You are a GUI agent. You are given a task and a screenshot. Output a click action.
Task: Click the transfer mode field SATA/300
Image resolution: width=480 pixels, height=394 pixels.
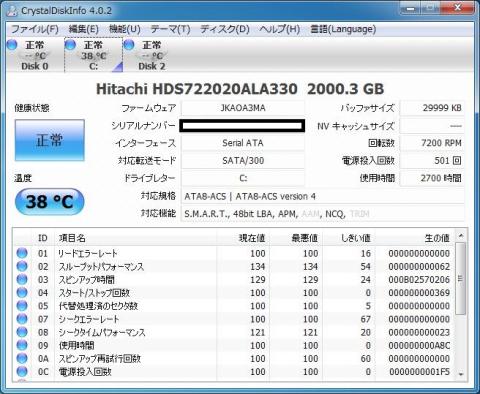[243, 161]
